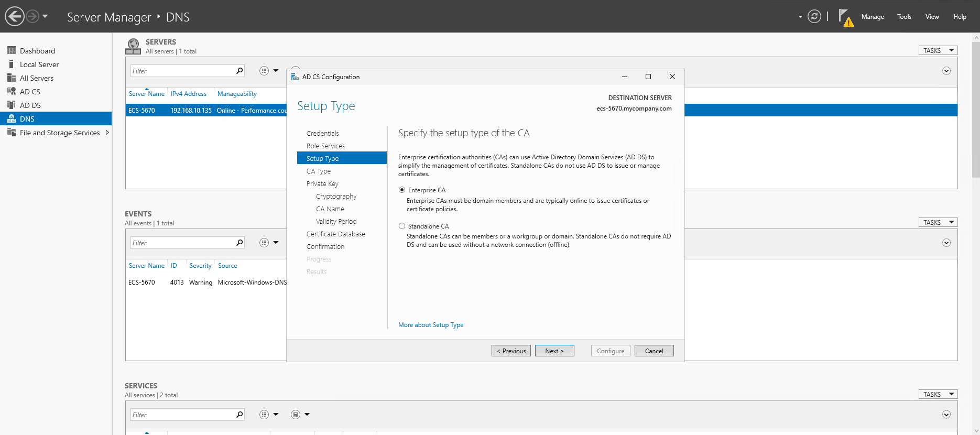
Task: Click search magnifier in Events filter
Action: [x=239, y=243]
